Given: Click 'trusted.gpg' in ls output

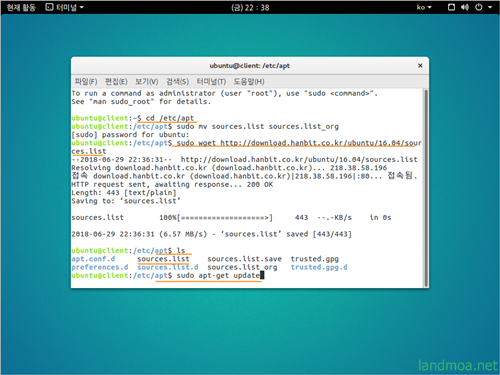Looking at the screenshot, I should pos(315,259).
